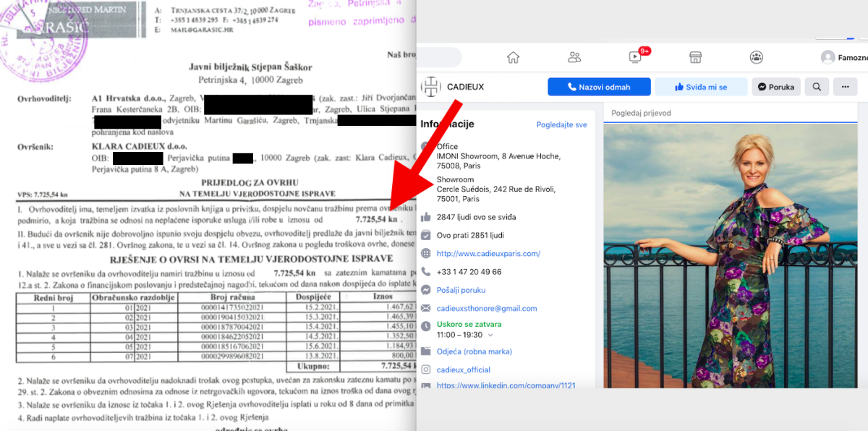Open the Famozne profile avatar

(827, 57)
